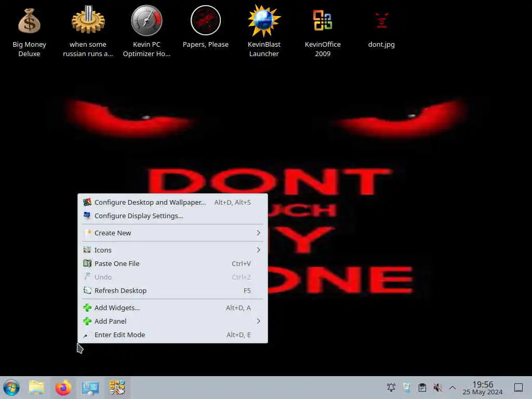Viewport: 532px width, 399px height.
Task: Open the skull mosaic taskbar app
Action: (117, 388)
